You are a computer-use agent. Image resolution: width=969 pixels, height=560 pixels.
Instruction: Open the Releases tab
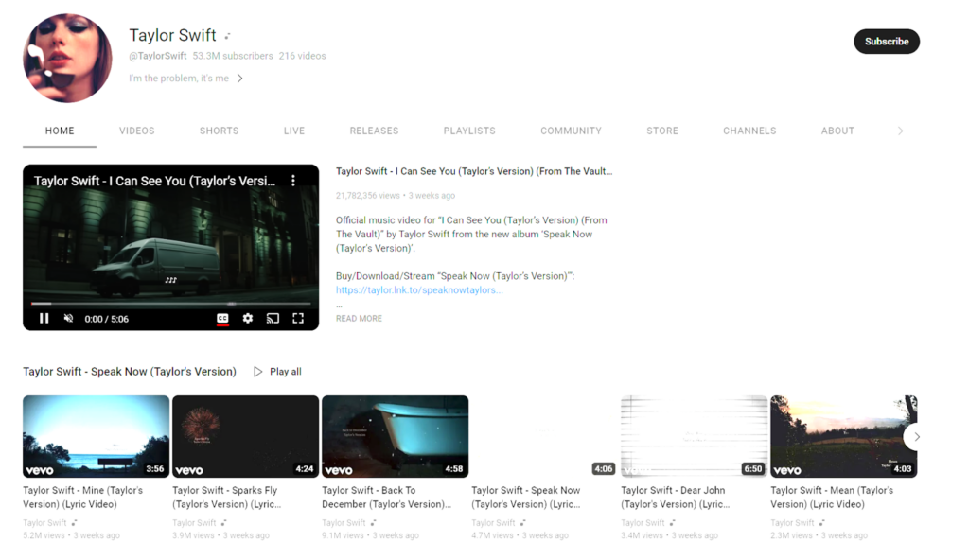tap(374, 131)
